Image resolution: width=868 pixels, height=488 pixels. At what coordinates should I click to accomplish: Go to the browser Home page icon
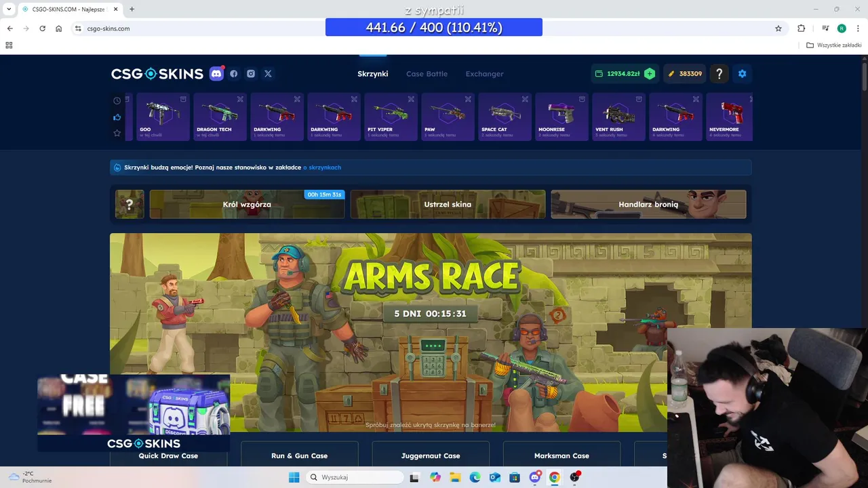pyautogui.click(x=59, y=28)
